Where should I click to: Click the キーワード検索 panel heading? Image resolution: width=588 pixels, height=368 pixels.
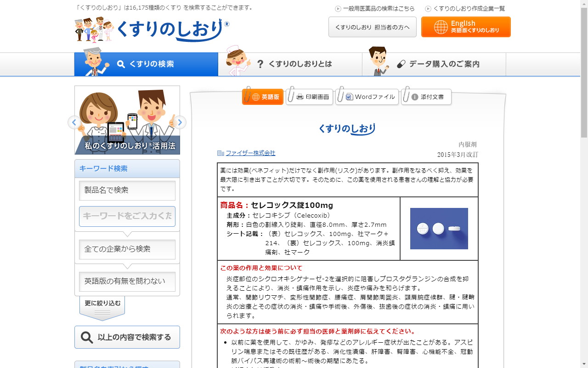127,169
